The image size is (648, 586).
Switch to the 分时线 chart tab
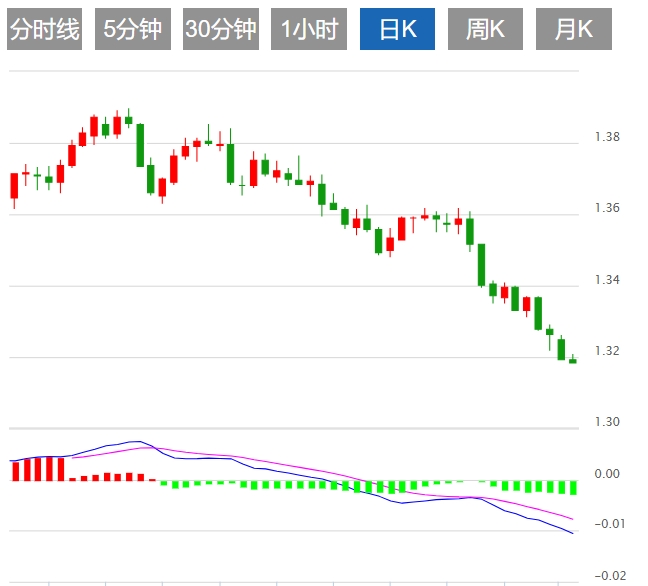44,29
